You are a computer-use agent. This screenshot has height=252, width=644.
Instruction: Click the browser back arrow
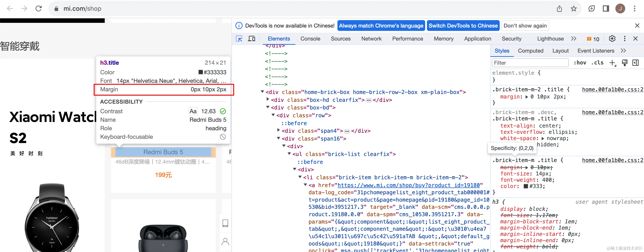point(10,9)
